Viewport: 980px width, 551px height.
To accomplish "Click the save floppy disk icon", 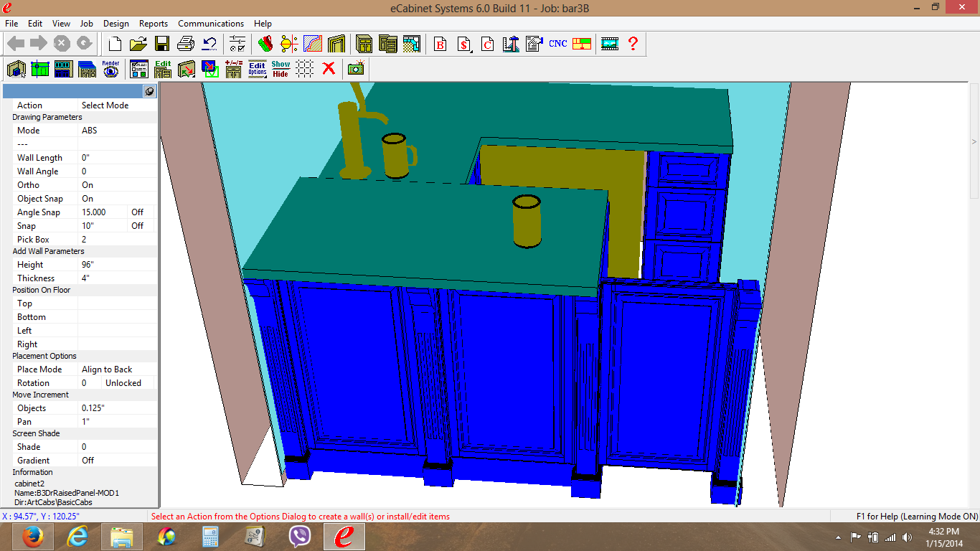I will (162, 44).
